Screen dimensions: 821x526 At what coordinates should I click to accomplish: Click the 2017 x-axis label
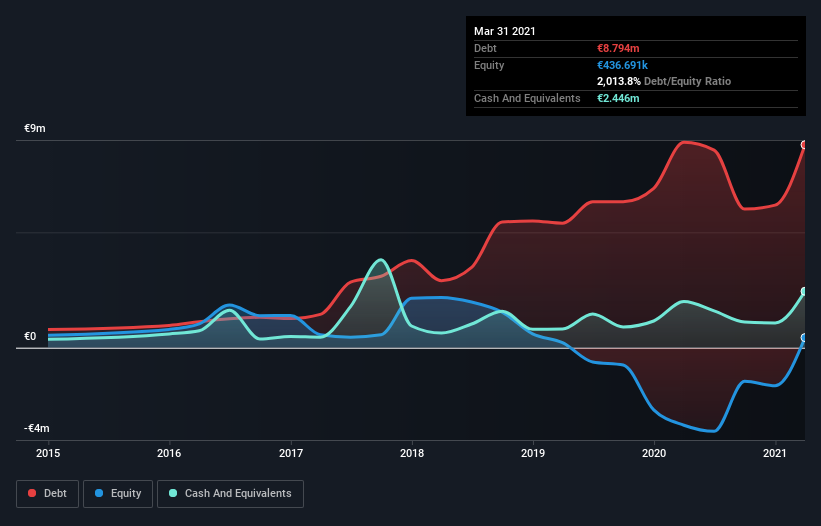(291, 453)
